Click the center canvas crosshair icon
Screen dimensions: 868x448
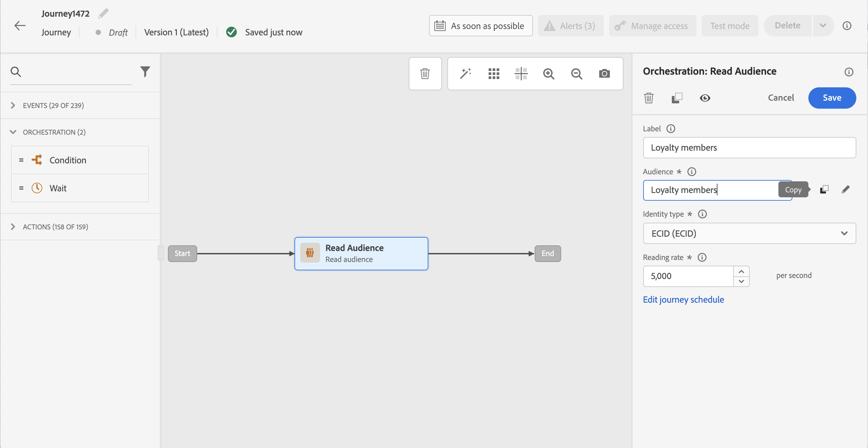[x=521, y=73]
